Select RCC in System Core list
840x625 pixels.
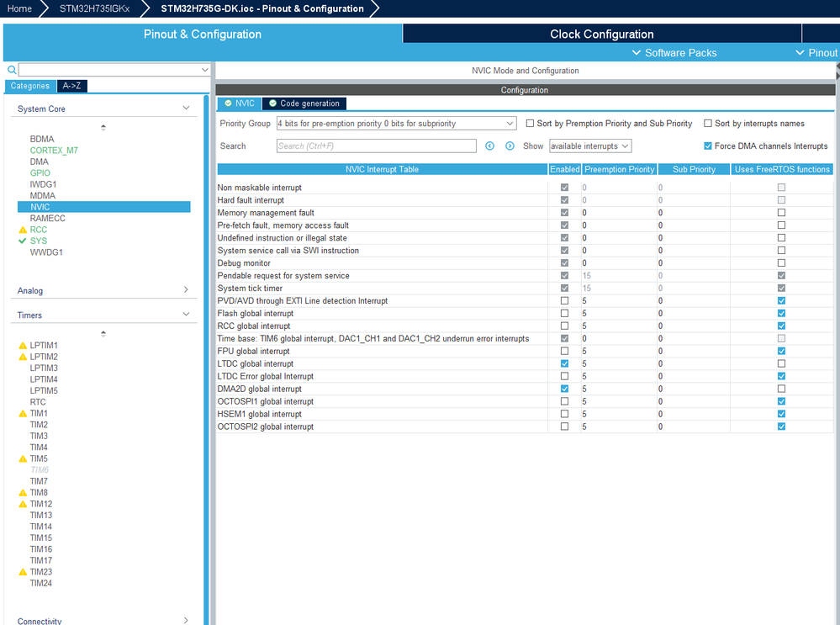point(39,230)
